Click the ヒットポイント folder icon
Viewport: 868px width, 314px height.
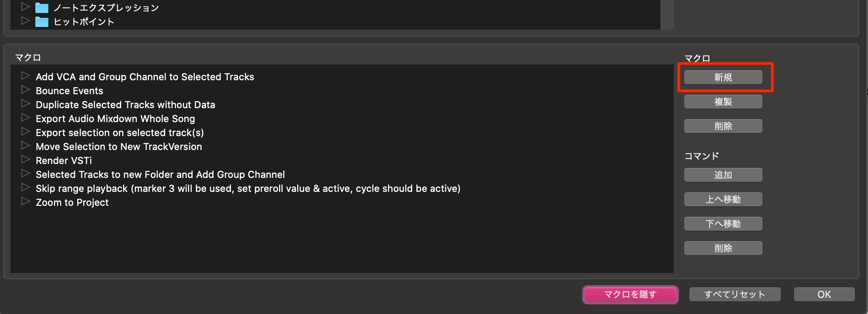tap(42, 22)
